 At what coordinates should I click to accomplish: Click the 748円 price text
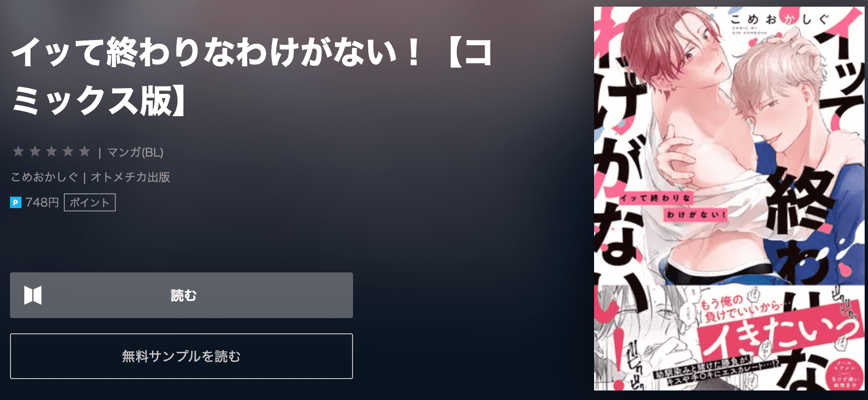[x=42, y=202]
